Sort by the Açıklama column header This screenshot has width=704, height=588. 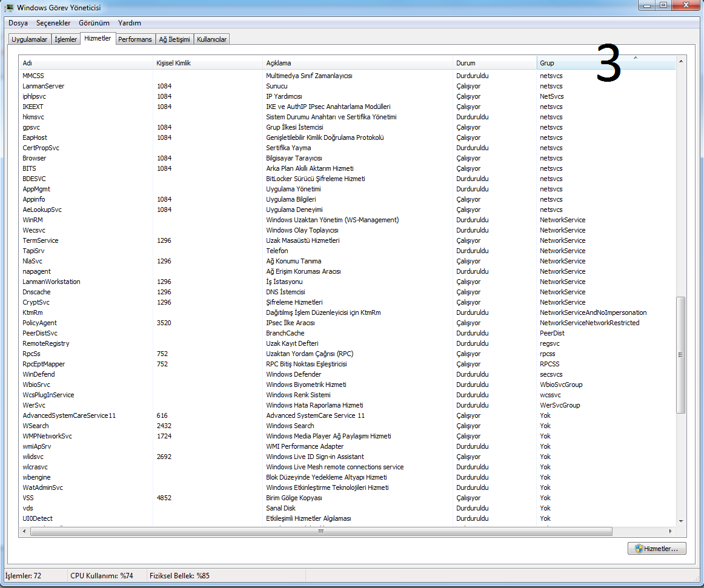click(358, 64)
